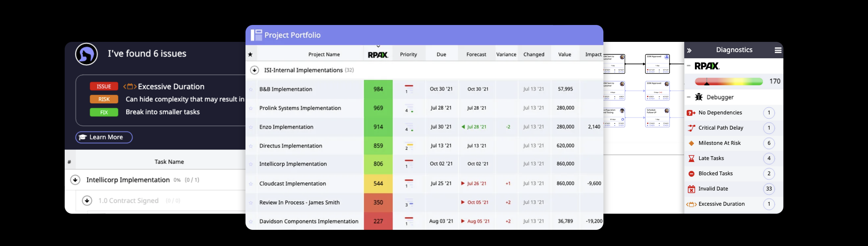Collapse the Intellicorp Implementation task group
Viewport: 868px width, 246px height.
(75, 180)
